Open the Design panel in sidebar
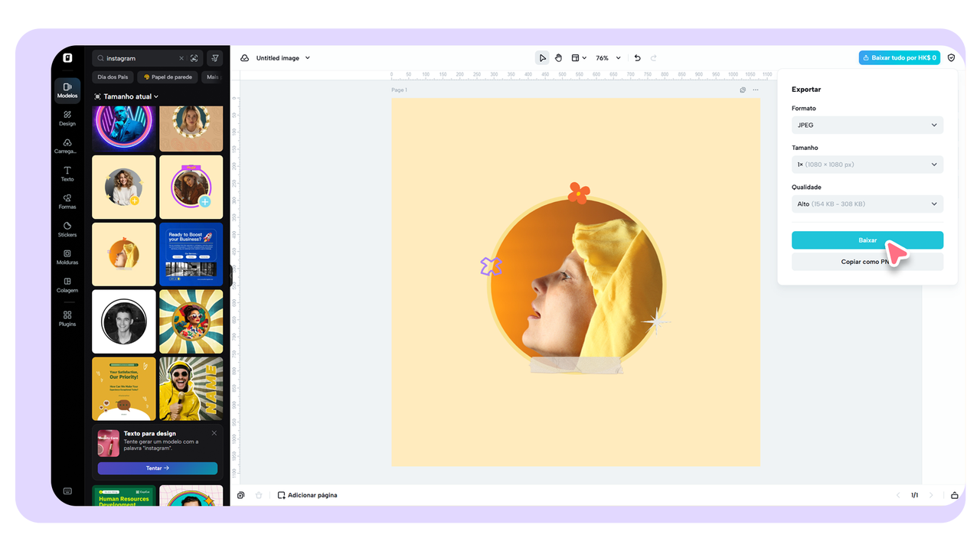980x551 pixels. 67,118
